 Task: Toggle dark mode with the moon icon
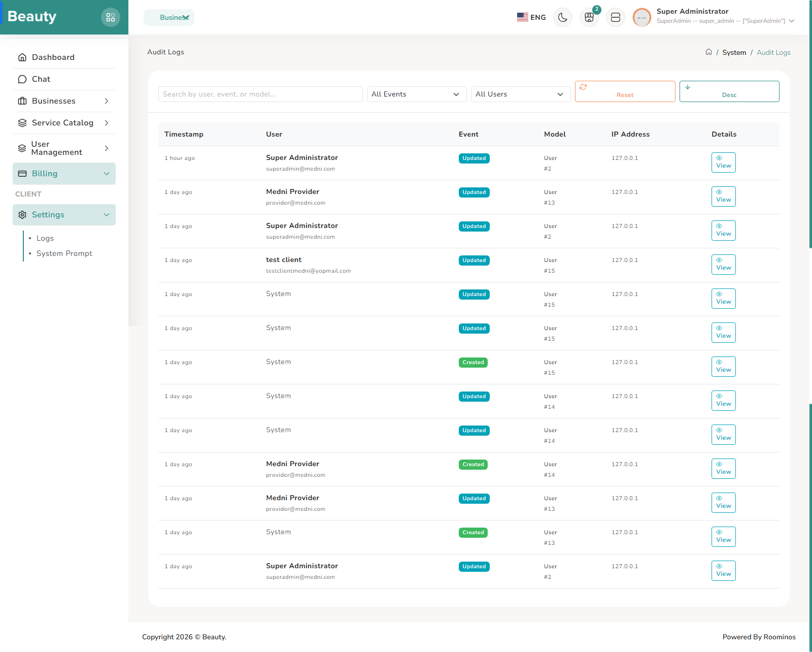(562, 17)
